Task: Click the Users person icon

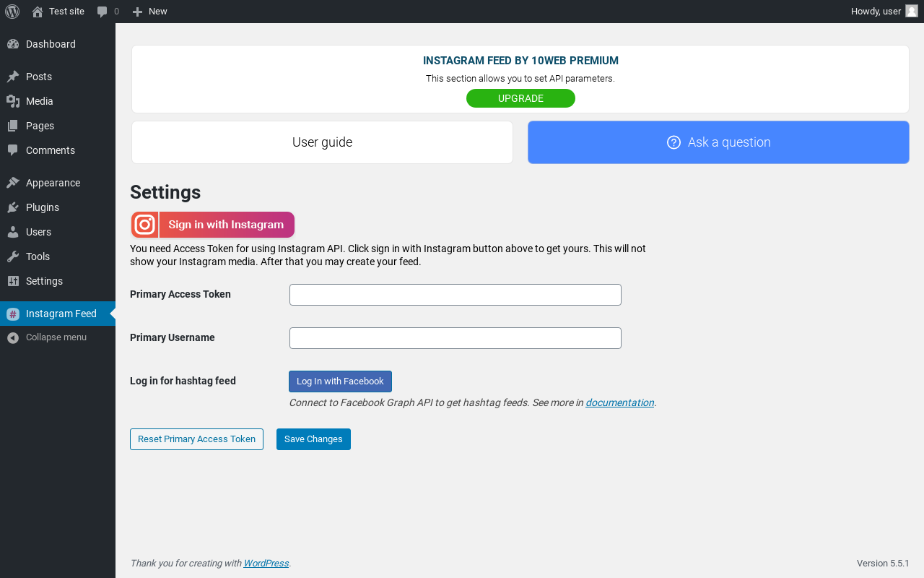Action: click(x=13, y=232)
